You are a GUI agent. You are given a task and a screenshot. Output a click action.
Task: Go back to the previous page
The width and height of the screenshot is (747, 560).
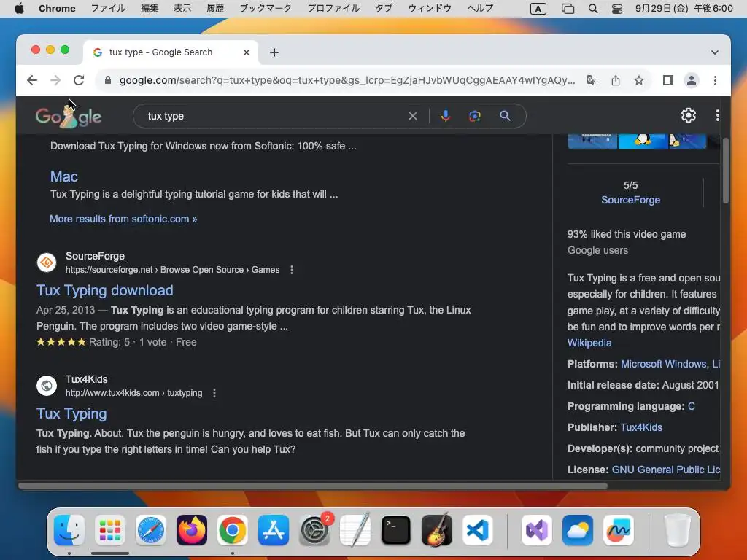pyautogui.click(x=32, y=80)
